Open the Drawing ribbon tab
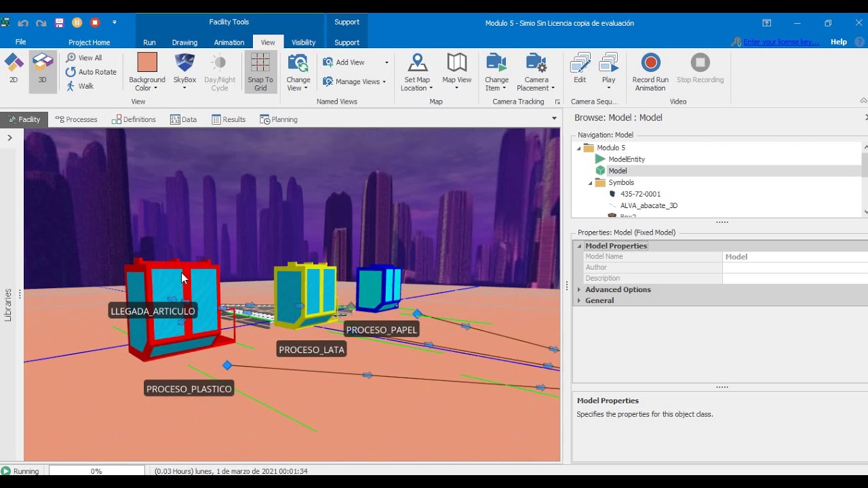The image size is (868, 488). (184, 42)
